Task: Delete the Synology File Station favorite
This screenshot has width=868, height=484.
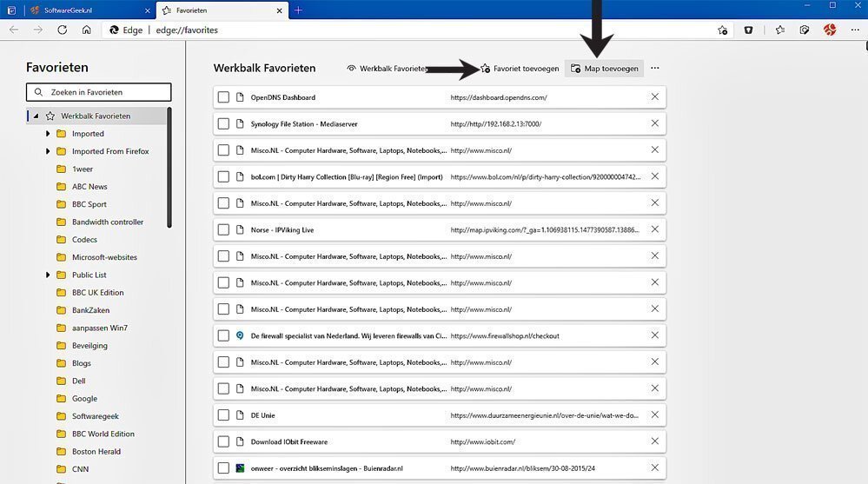Action: coord(655,123)
